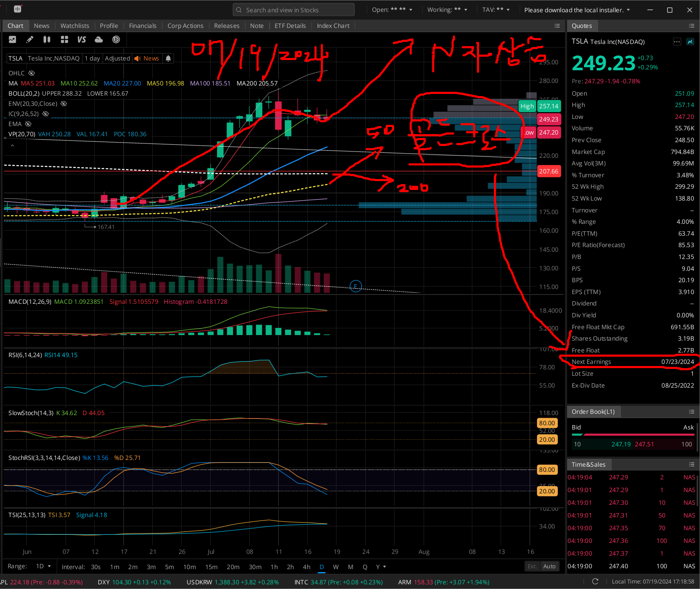Open the Y interval dropdown arrow
Image resolution: width=700 pixels, height=589 pixels.
[384, 567]
